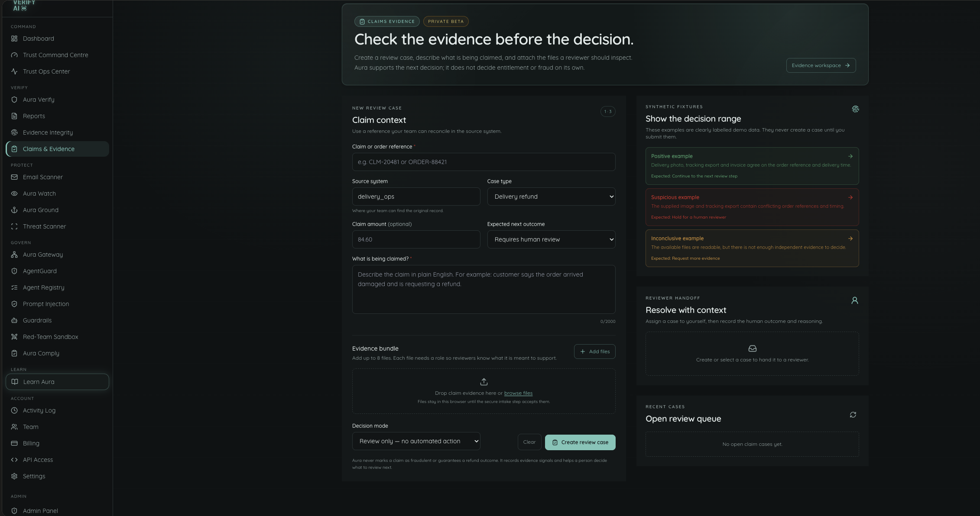The height and width of the screenshot is (516, 980).
Task: Click the AgentGuard shield icon
Action: click(x=14, y=271)
